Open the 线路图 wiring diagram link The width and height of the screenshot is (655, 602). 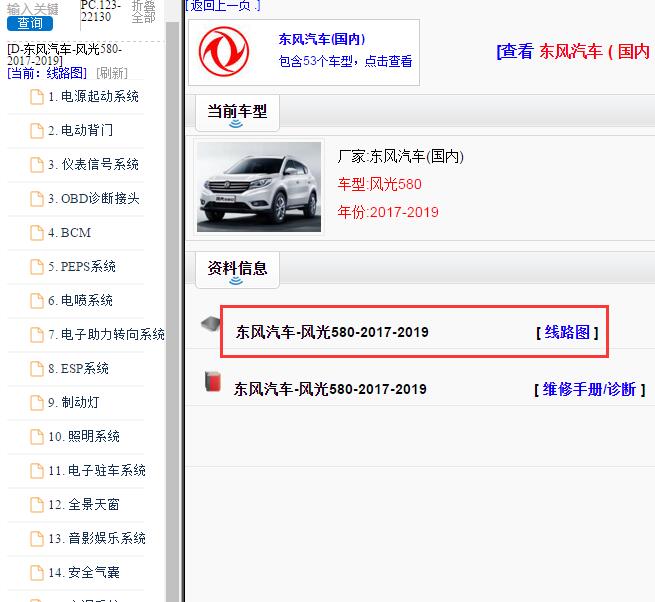(567, 333)
